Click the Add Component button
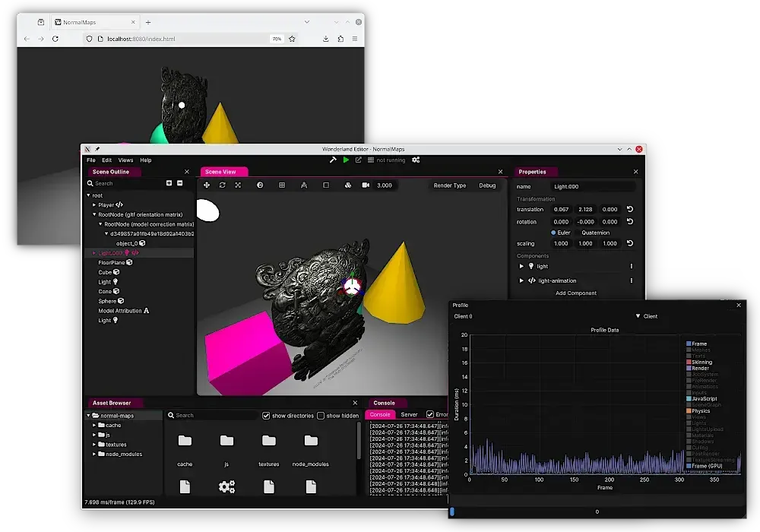760x532 pixels. [x=575, y=293]
